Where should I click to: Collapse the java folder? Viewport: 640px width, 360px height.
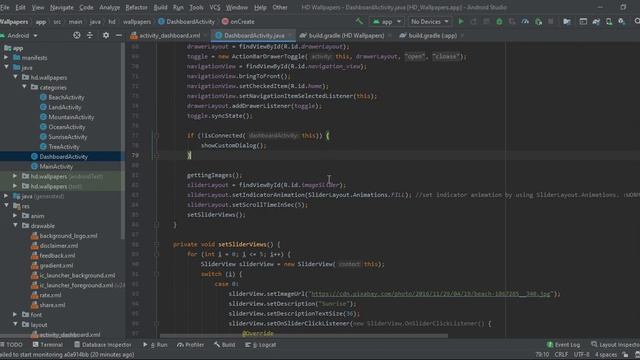7,67
